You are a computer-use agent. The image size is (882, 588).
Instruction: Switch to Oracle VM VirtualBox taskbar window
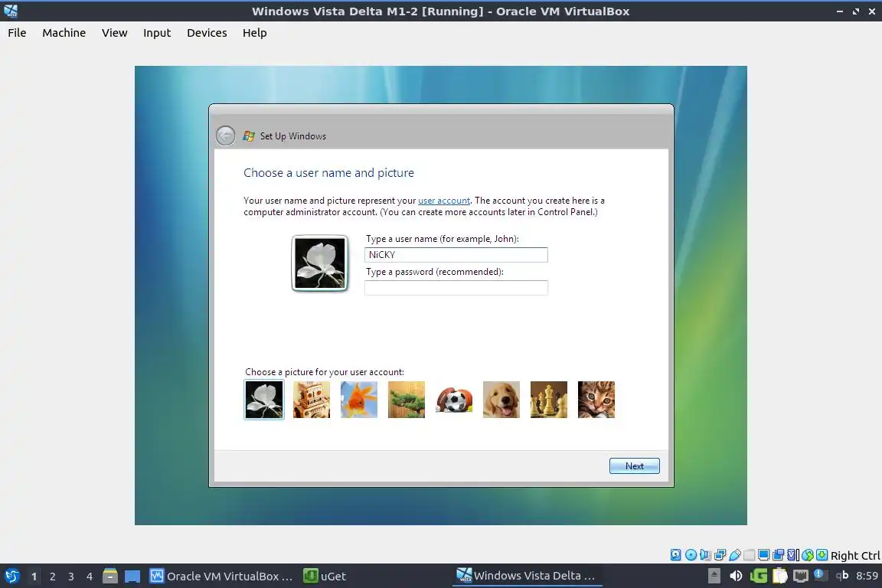(221, 576)
